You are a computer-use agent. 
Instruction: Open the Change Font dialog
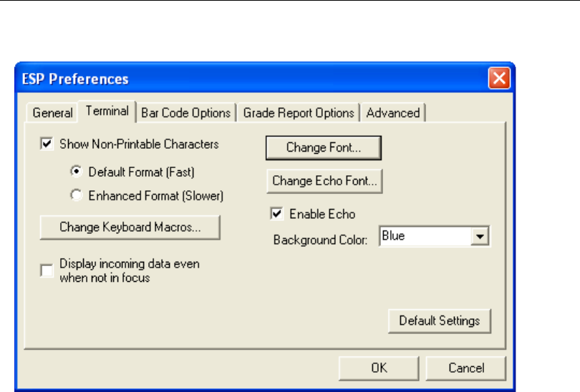[323, 148]
